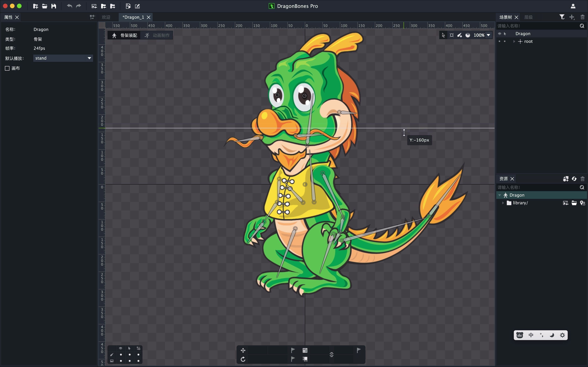Open the stand default animation dropdown

click(89, 58)
